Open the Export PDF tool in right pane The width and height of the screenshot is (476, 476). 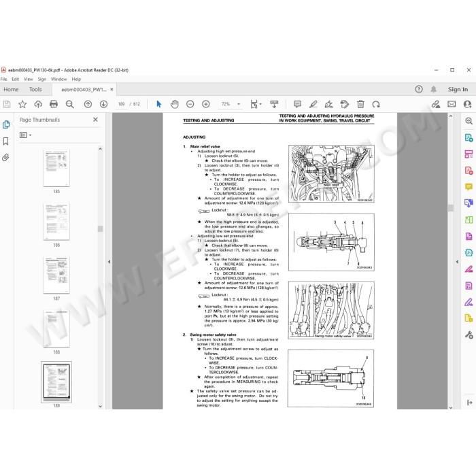[x=469, y=138]
